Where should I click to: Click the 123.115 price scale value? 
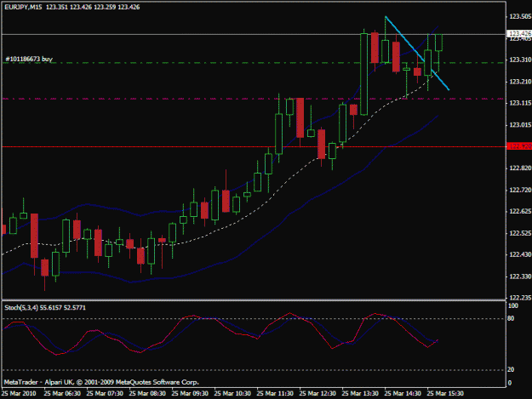pyautogui.click(x=520, y=103)
